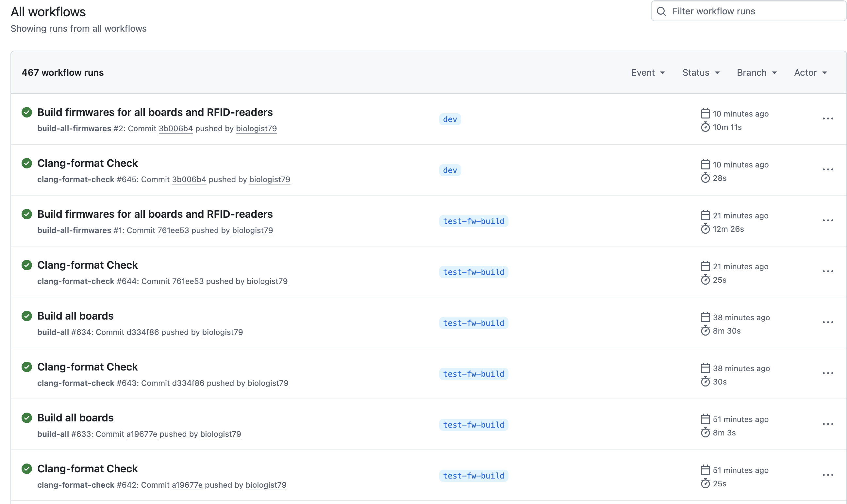Open the three-dot menu for build-all-firmwares #2
847x504 pixels.
[828, 118]
